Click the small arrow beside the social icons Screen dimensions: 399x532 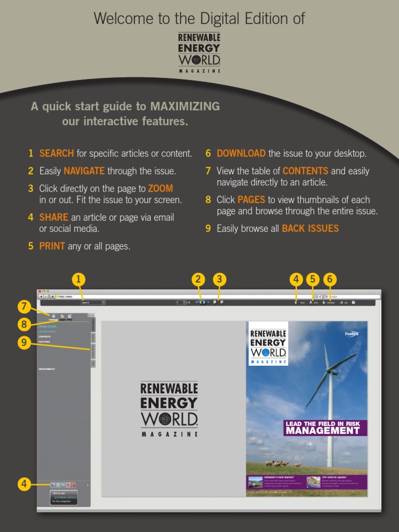pos(87,485)
